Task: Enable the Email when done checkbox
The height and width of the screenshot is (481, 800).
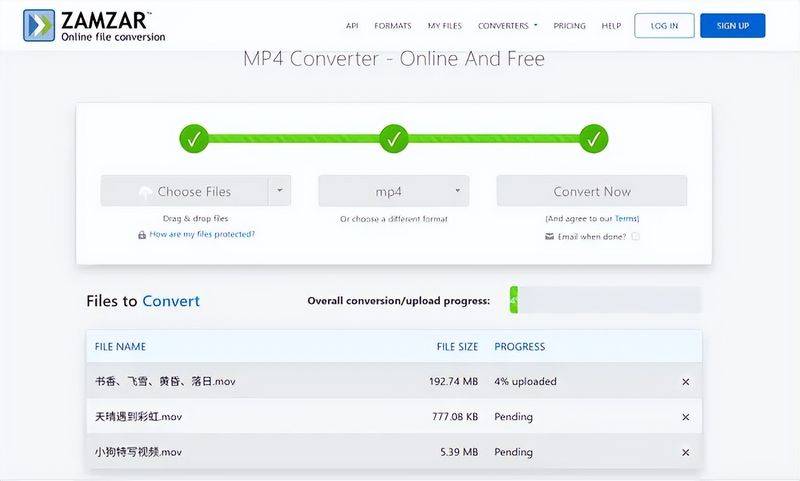Action: tap(635, 236)
